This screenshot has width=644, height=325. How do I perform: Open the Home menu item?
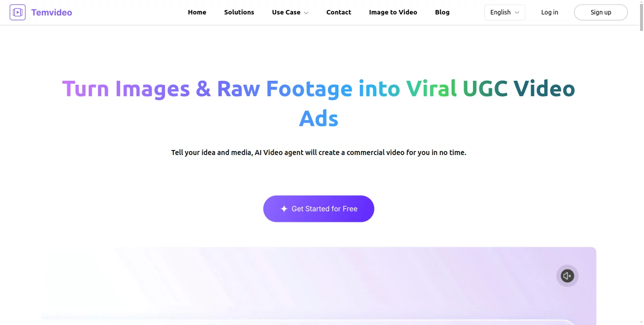click(x=197, y=12)
